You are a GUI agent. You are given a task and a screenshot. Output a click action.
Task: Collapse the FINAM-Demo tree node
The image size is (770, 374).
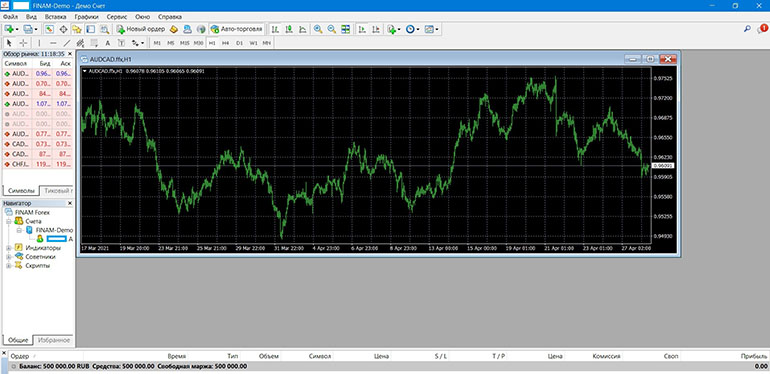pos(19,230)
